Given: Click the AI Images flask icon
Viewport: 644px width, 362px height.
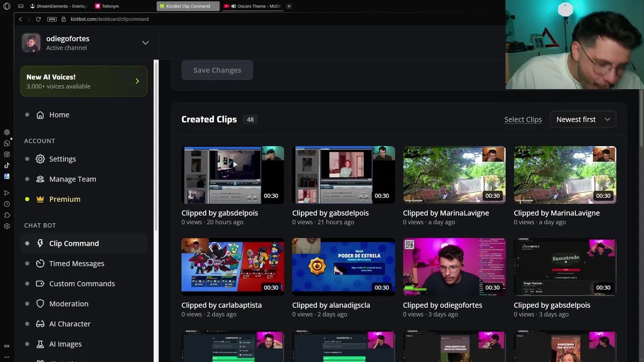Looking at the screenshot, I should [x=40, y=344].
